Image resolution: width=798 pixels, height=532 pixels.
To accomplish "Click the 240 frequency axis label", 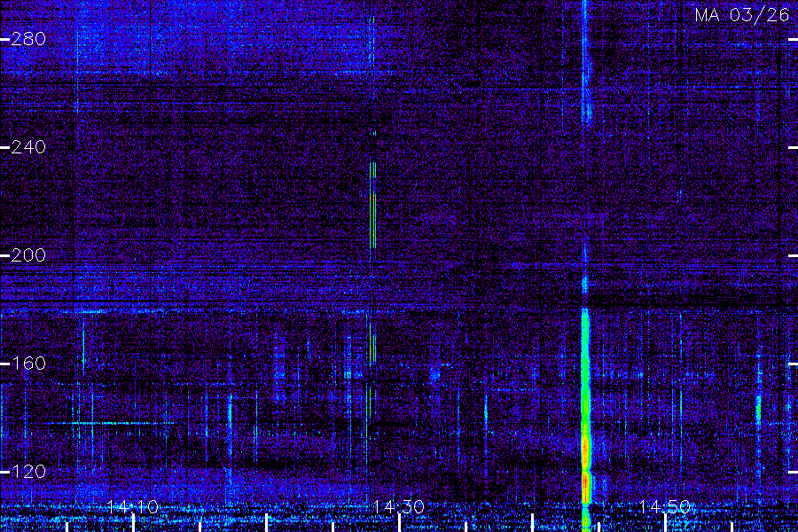I will 28,147.
